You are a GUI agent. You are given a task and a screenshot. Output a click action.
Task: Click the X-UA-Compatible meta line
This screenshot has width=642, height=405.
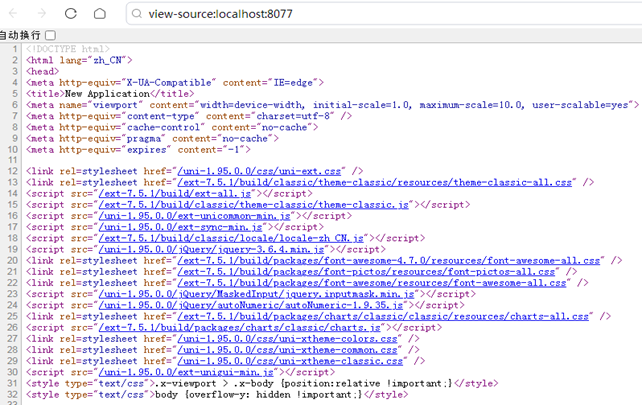click(x=175, y=83)
